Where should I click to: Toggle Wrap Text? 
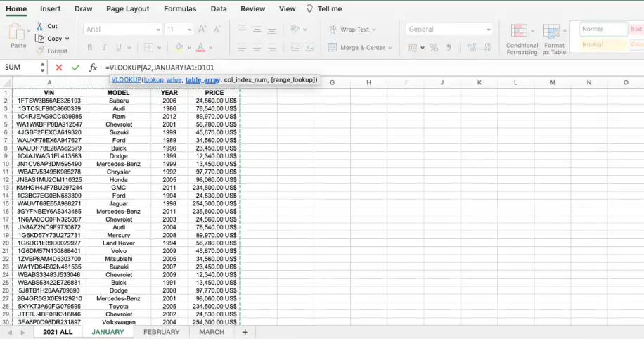point(352,30)
